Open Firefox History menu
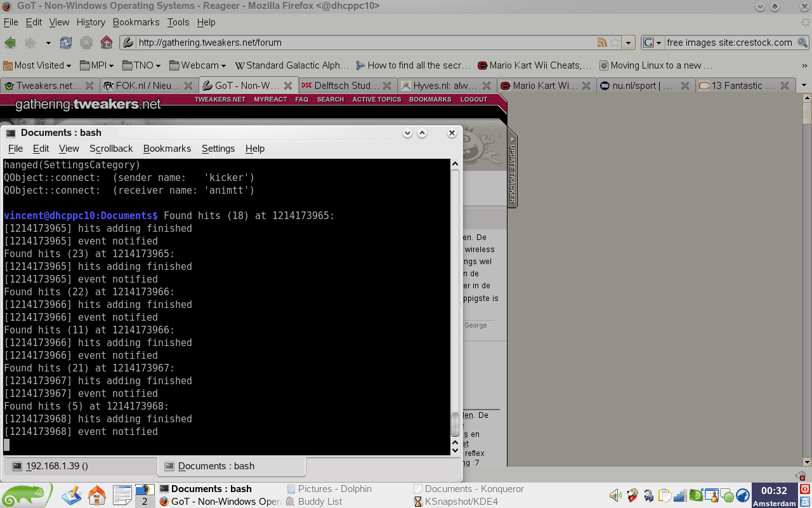Image resolution: width=812 pixels, height=508 pixels. coord(91,22)
